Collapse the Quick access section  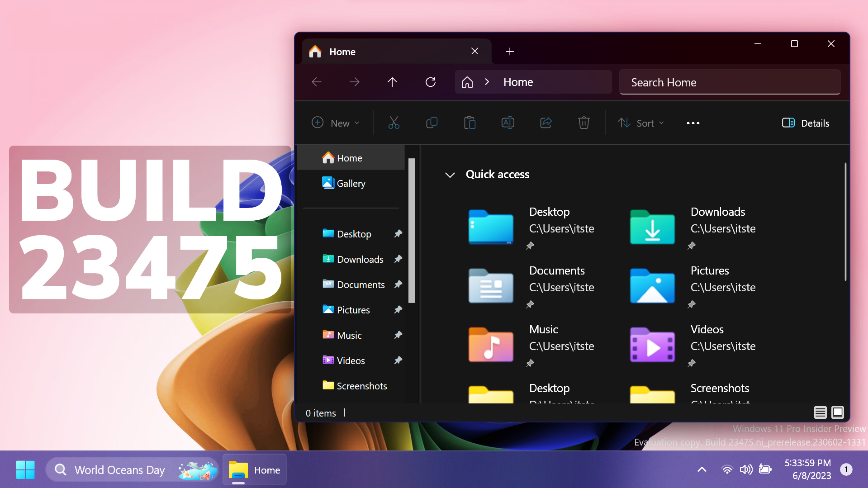coord(450,175)
